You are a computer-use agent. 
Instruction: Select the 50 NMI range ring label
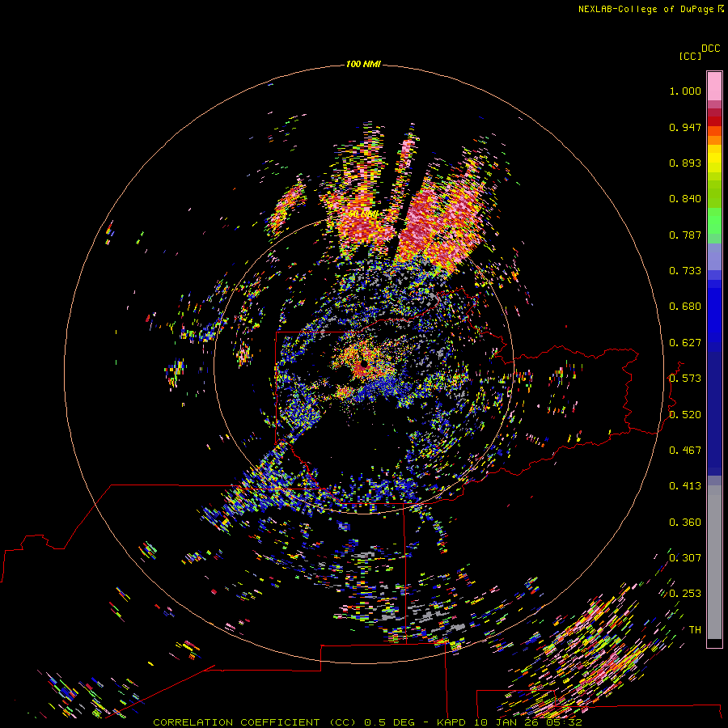(x=362, y=214)
